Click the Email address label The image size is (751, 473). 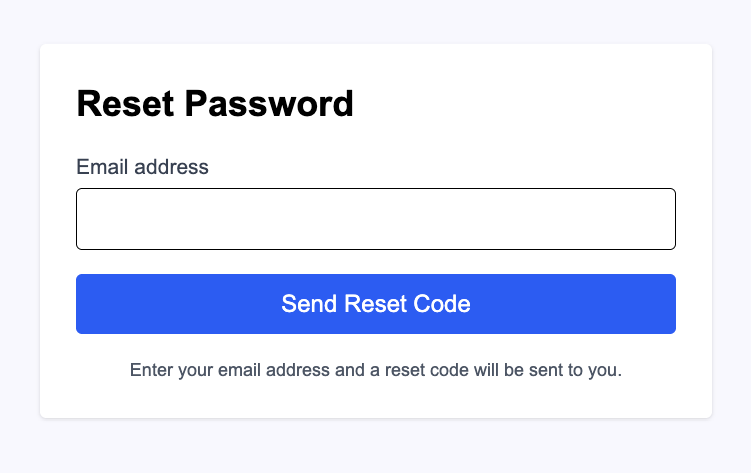pyautogui.click(x=142, y=167)
